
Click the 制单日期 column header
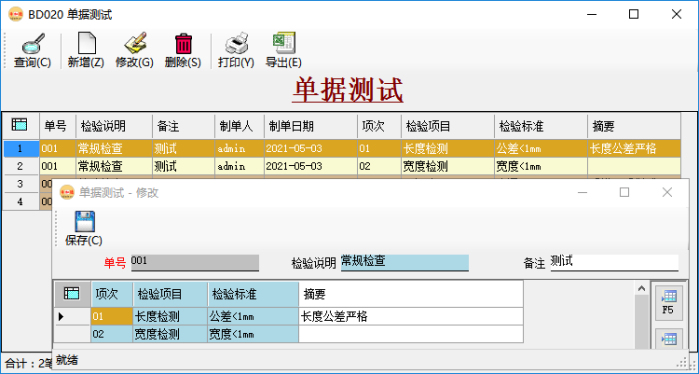(311, 126)
